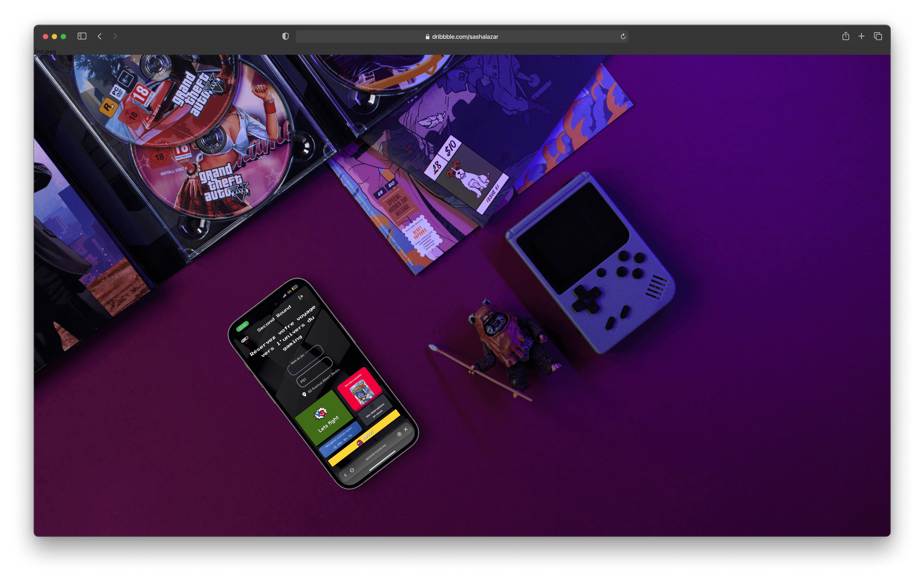Viewport: 924px width, 579px height.
Task: Click the dribbble.com/sashalazar address bar
Action: coord(462,36)
